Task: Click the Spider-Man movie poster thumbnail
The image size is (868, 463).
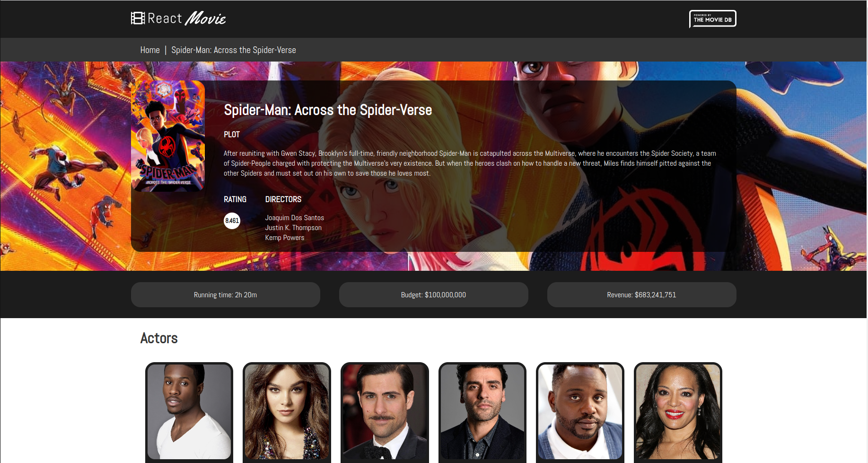Action: [x=168, y=136]
